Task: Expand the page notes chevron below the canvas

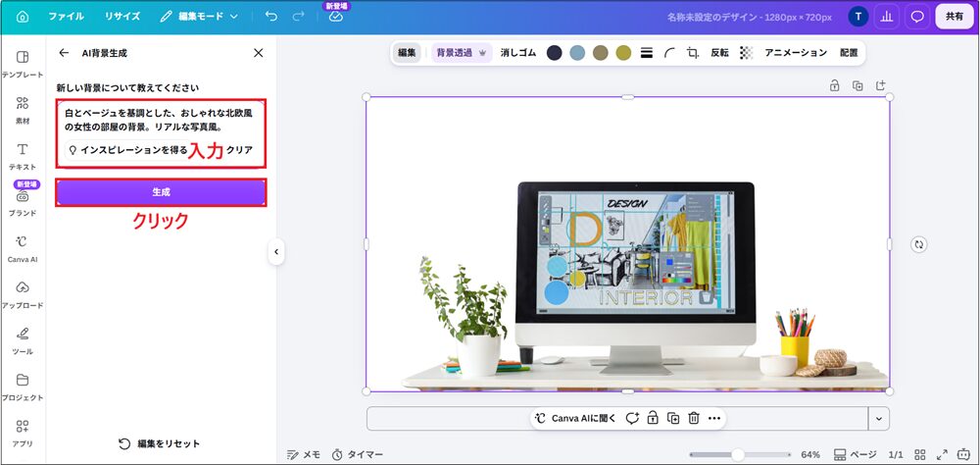Action: (x=879, y=419)
